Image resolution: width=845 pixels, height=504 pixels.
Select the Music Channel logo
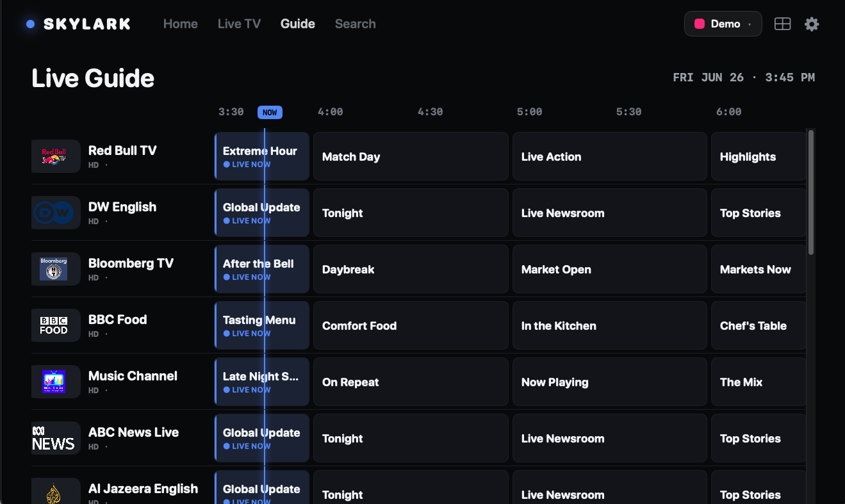coord(56,382)
